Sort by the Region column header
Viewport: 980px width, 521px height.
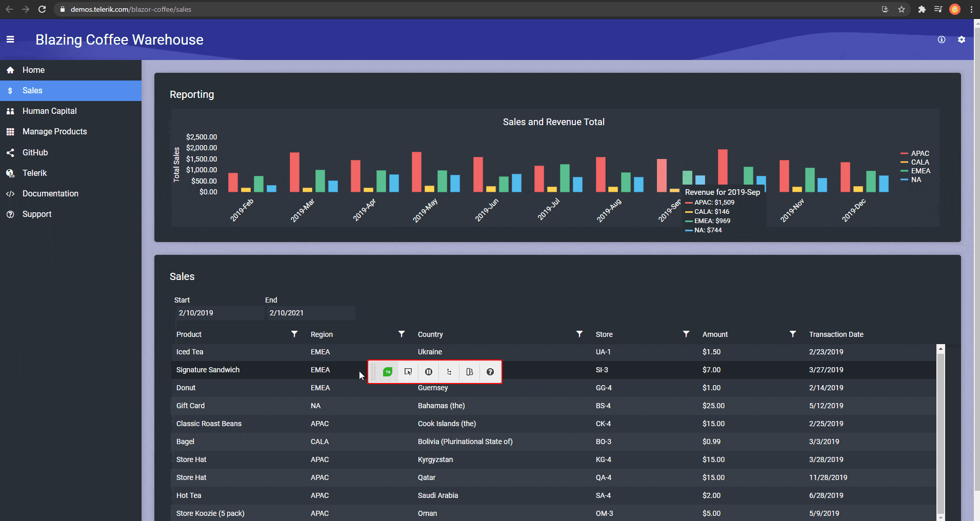click(322, 334)
